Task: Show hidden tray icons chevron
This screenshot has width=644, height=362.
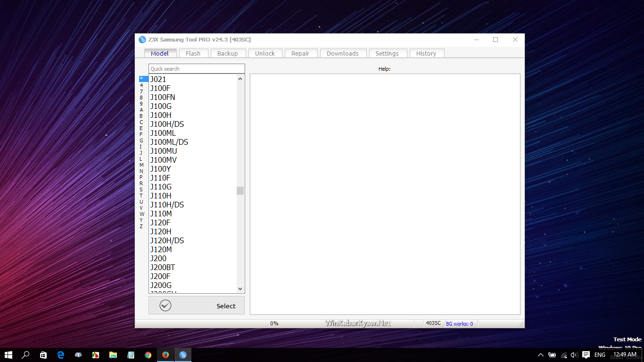Action: (540, 355)
